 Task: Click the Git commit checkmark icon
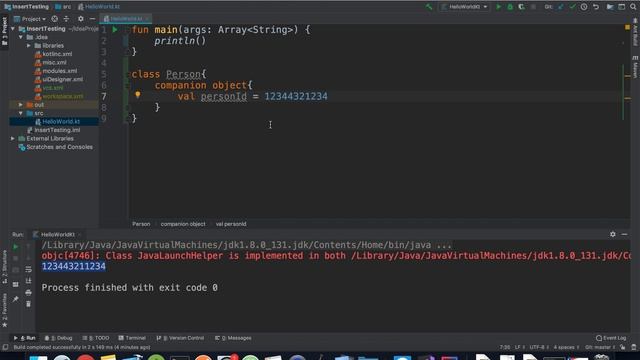click(572, 7)
